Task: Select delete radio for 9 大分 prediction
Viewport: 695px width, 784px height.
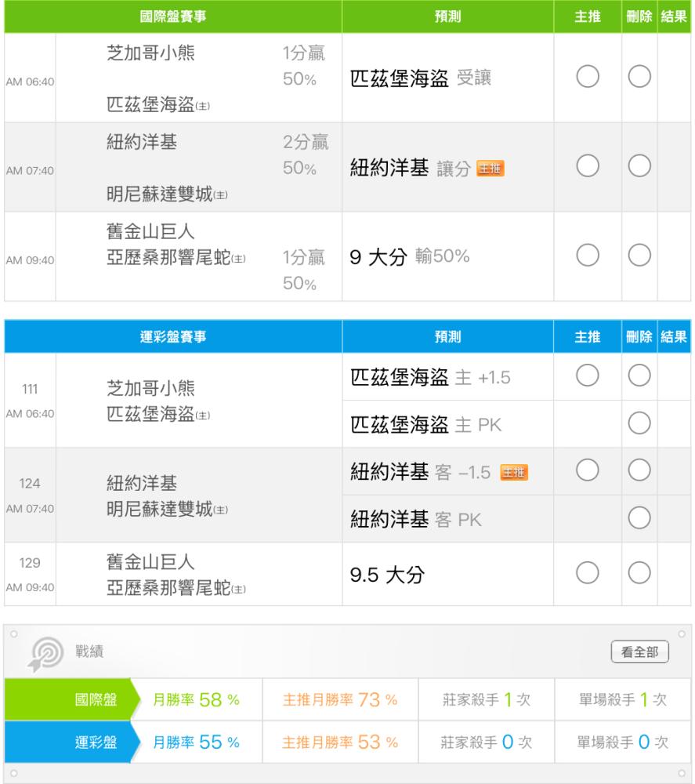Action: [639, 256]
